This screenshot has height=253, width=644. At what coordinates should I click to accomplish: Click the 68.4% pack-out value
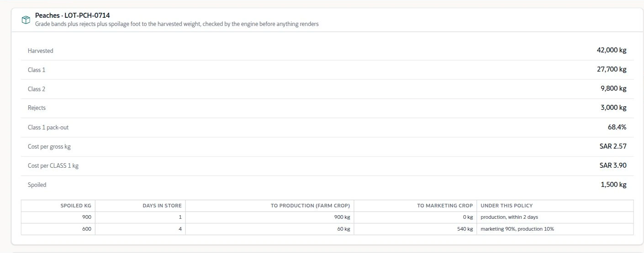(617, 127)
